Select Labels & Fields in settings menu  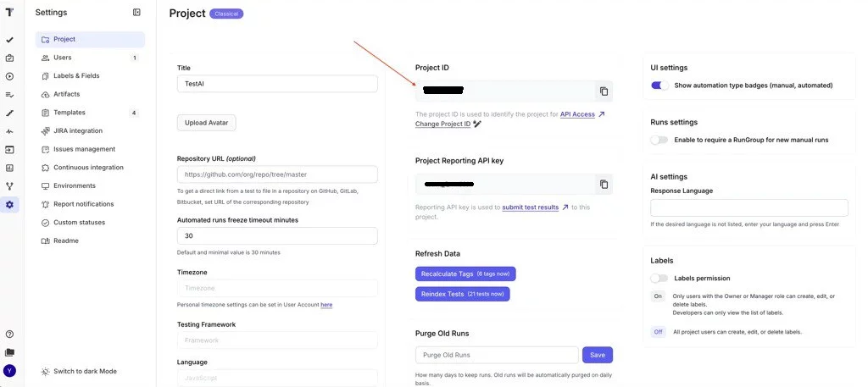[x=75, y=76]
